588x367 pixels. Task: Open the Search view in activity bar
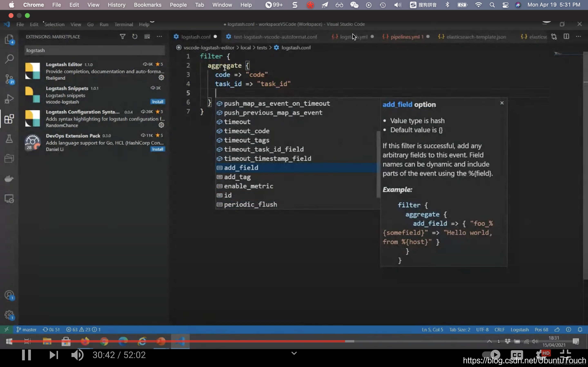tap(9, 59)
